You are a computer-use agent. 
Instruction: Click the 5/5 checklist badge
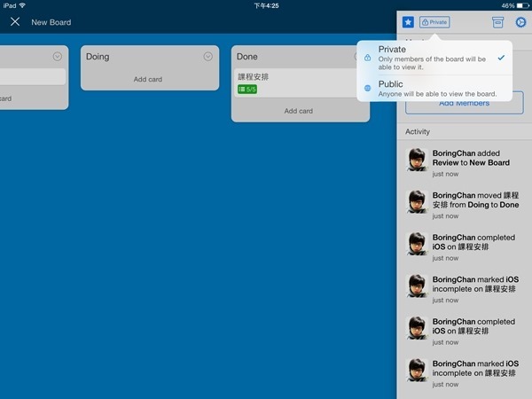247,90
